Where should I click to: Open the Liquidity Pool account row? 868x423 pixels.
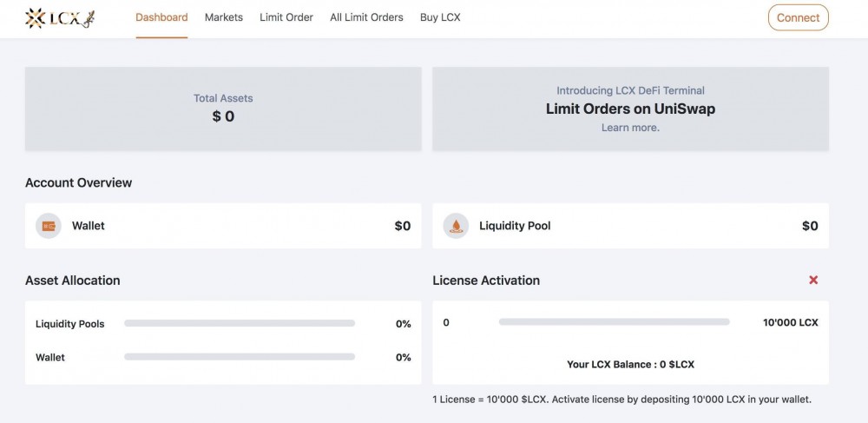click(x=630, y=226)
